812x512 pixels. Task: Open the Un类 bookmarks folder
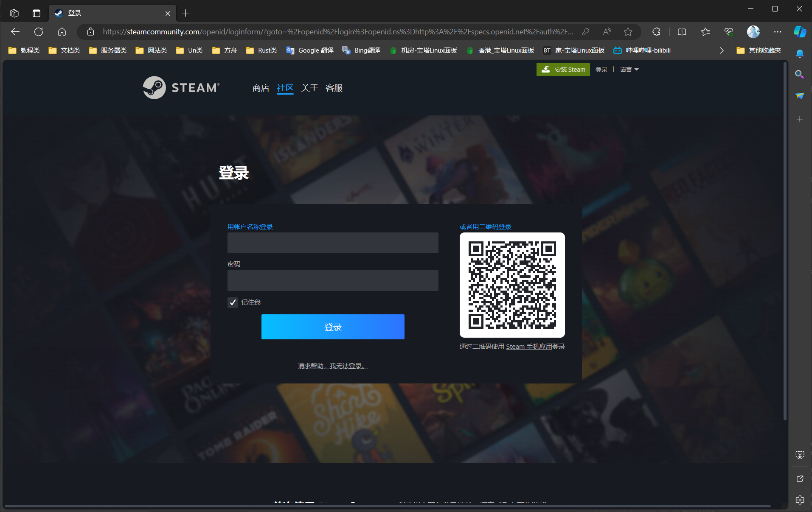click(190, 50)
